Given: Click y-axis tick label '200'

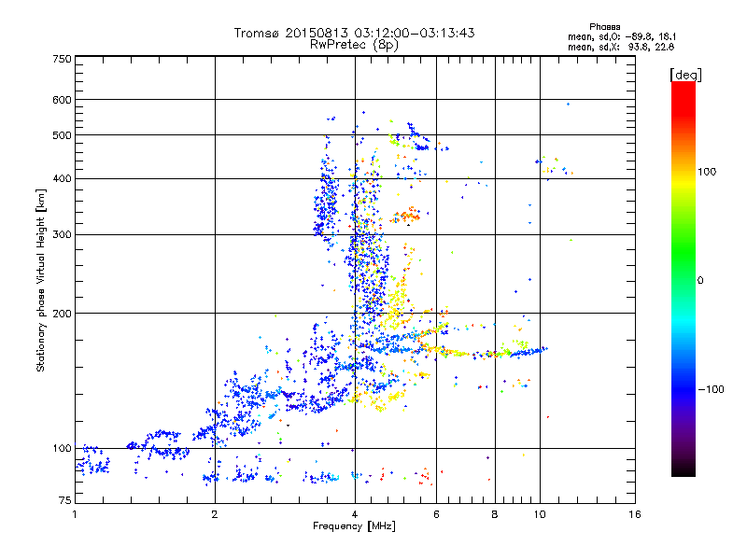Looking at the screenshot, I should (63, 314).
